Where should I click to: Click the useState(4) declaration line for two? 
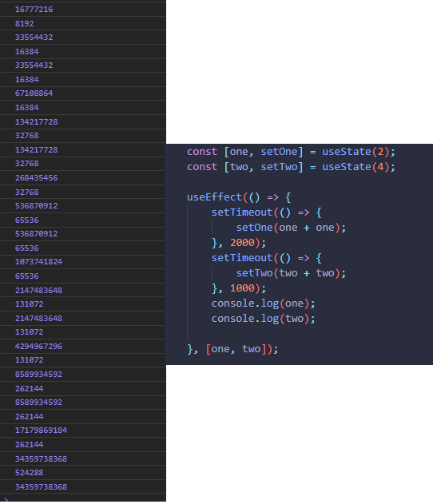pos(291,167)
